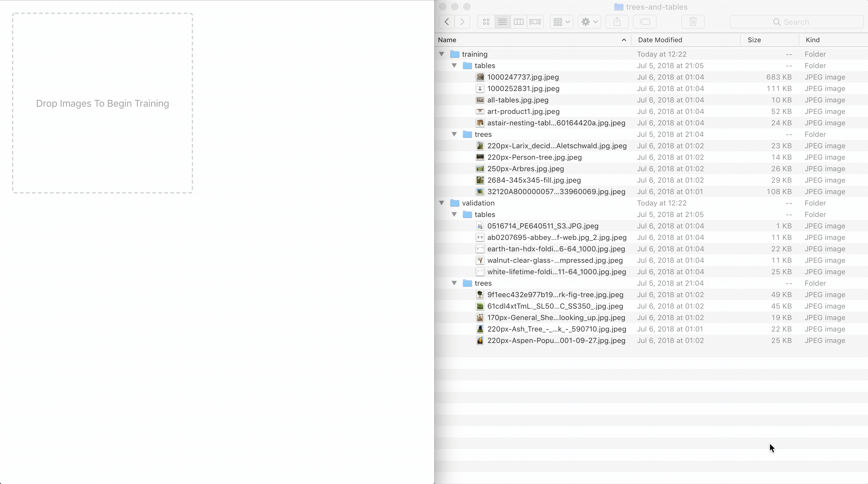Collapse the training folder
This screenshot has width=868, height=484.
442,54
